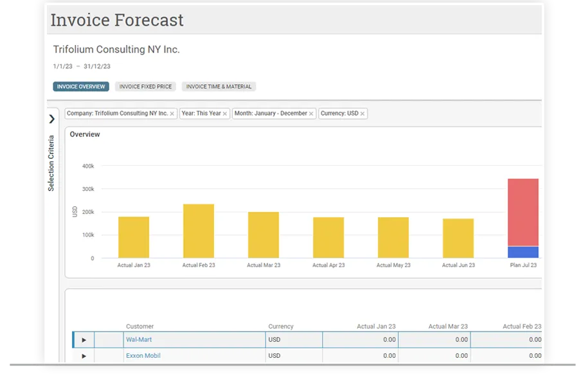Select the Actual May 23 bar
This screenshot has width=588, height=381.
click(393, 238)
